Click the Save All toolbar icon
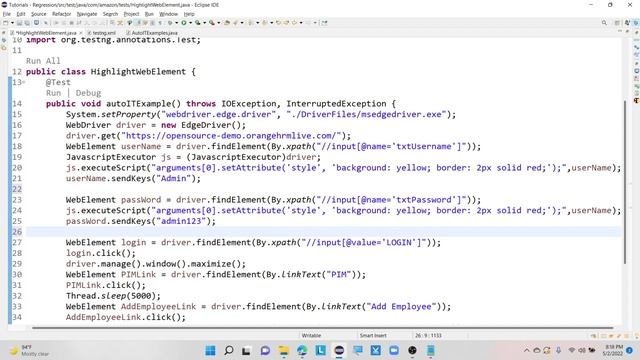Viewport: 640px width, 360px height. pos(27,23)
